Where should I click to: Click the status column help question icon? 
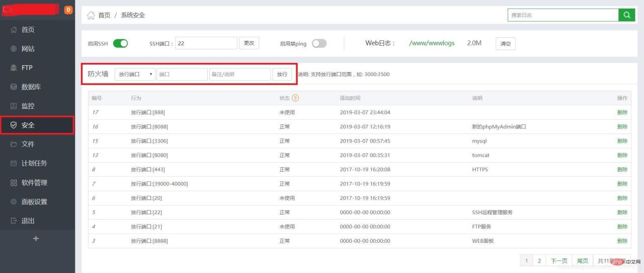click(x=295, y=98)
